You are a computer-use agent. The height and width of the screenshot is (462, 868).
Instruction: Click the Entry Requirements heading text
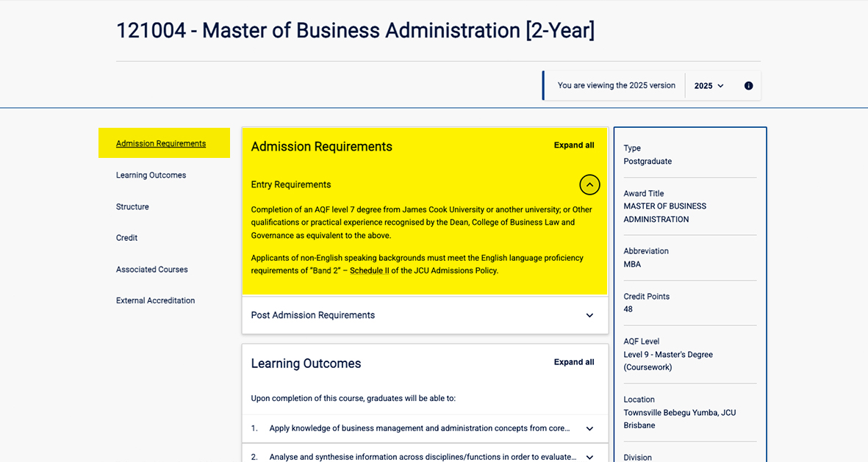click(x=291, y=185)
